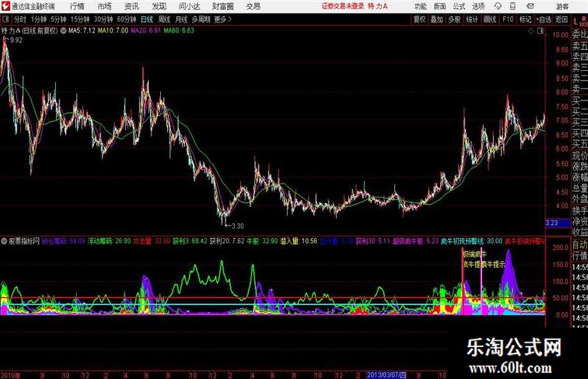Click the diamond icon above price axis
This screenshot has width=588, height=379.
coord(531,31)
